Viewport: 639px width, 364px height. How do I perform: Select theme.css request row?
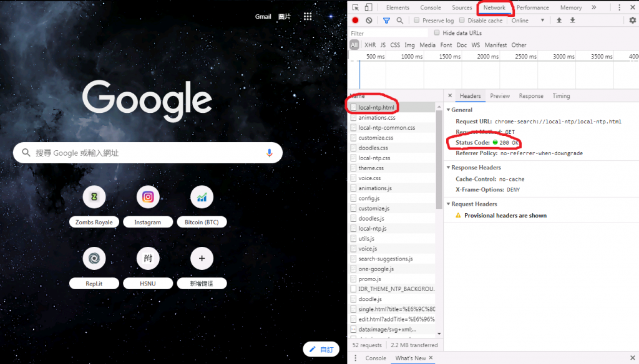tap(392, 168)
